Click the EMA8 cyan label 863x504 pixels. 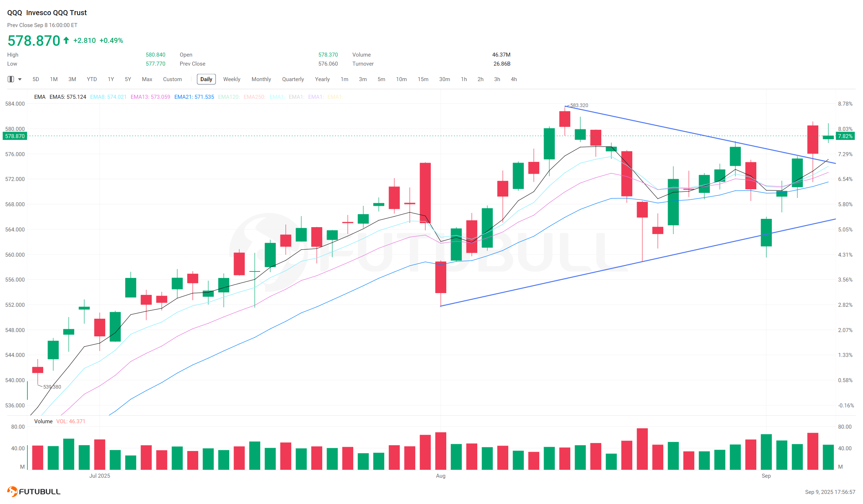pos(108,97)
